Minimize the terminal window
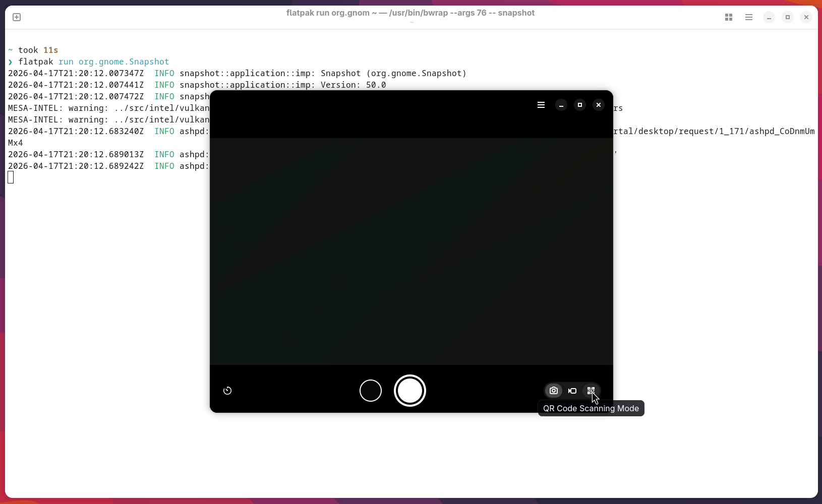Viewport: 822px width, 504px height. point(769,17)
